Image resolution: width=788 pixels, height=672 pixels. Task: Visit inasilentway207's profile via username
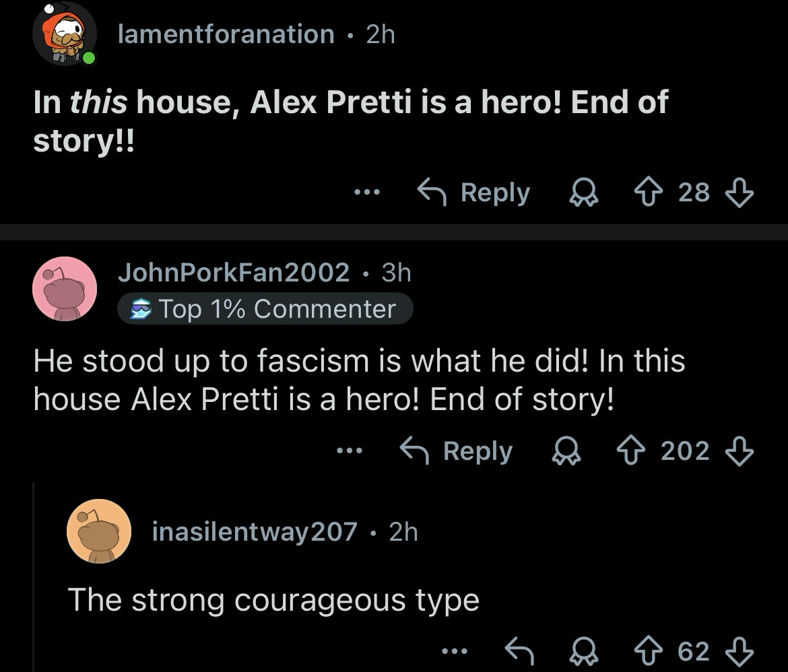tap(255, 532)
